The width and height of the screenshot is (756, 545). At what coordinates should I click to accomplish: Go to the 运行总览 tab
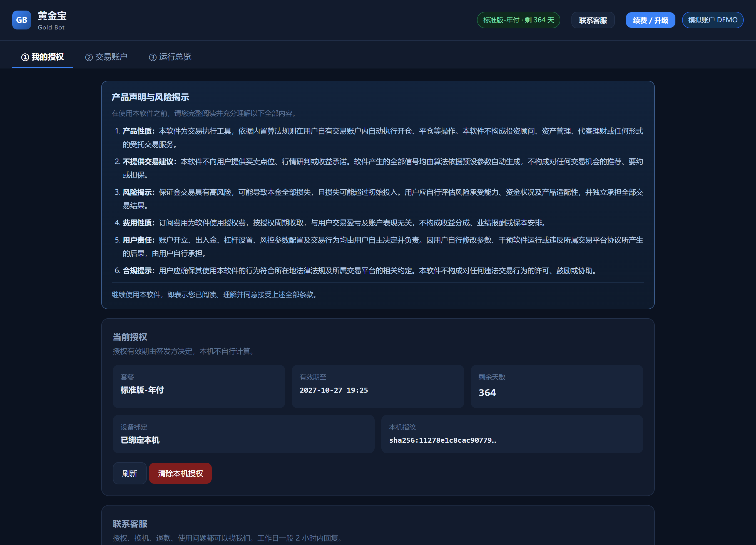click(x=170, y=57)
